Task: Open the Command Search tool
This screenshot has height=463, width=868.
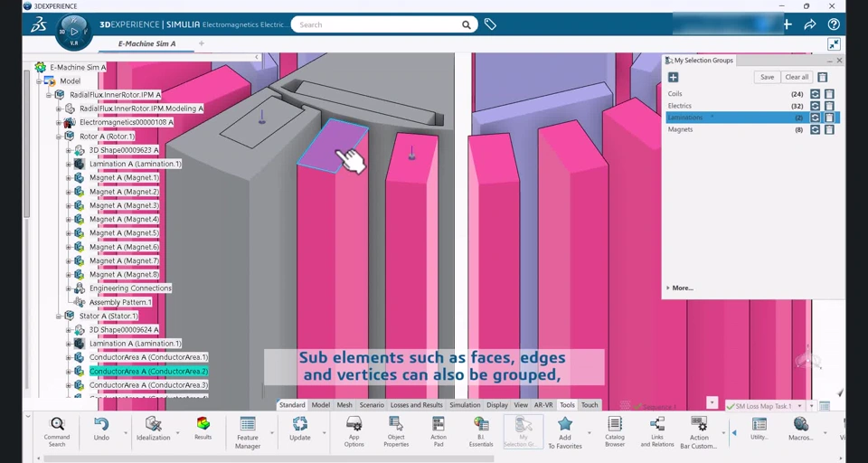Action: [x=56, y=430]
